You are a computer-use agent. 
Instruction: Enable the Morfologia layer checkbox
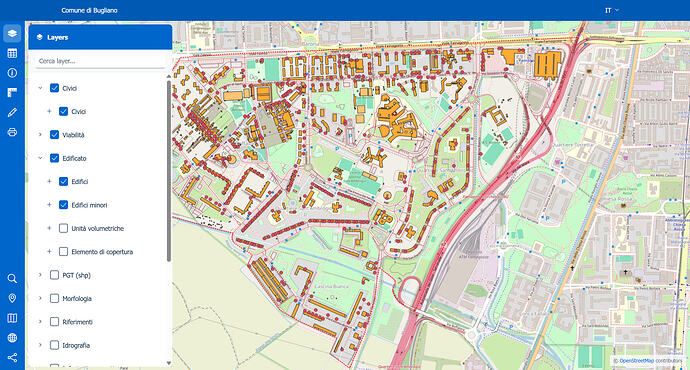tap(55, 298)
